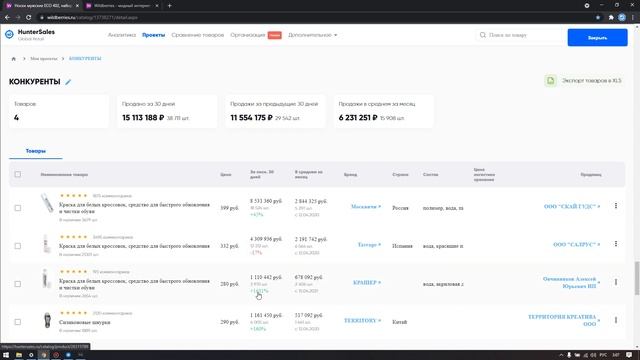The image size is (640, 360).
Task: Open seller link Овчинников Алексей Юрьевич ИП
Action: click(x=571, y=282)
